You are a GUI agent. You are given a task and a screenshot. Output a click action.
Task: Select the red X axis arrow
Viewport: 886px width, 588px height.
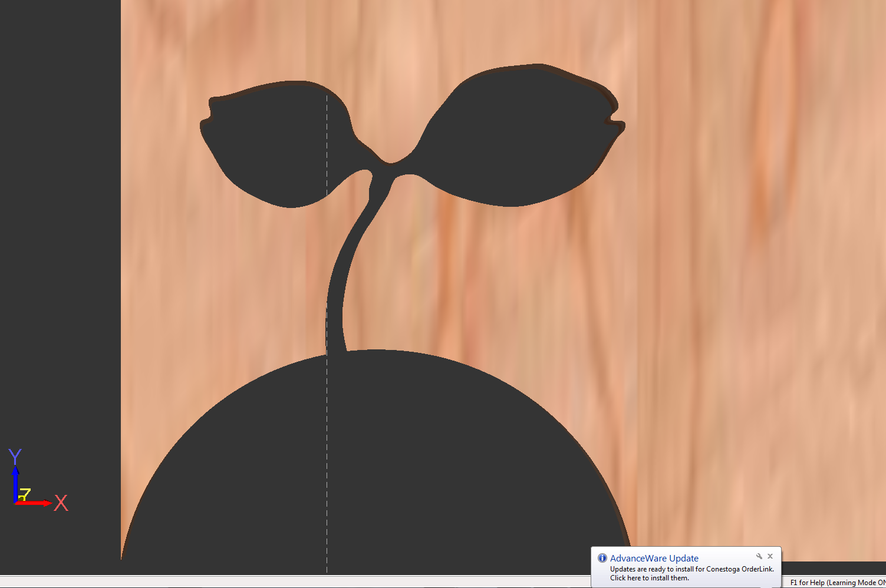pos(35,503)
